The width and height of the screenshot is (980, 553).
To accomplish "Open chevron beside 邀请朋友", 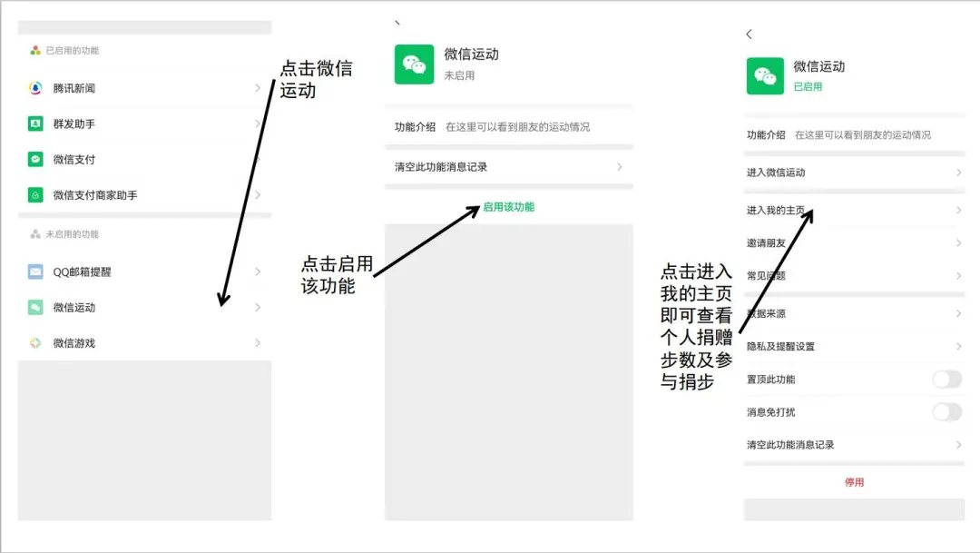I will [959, 242].
